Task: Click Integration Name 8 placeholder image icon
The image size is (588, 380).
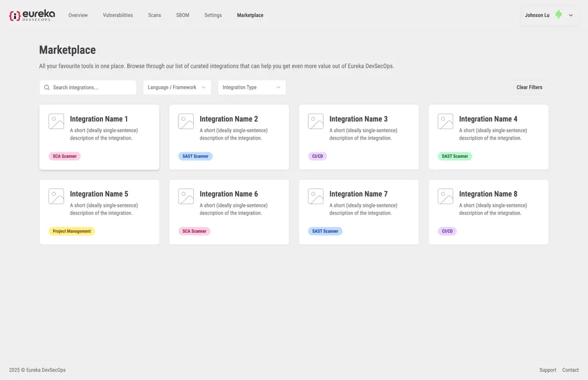Action: click(445, 196)
